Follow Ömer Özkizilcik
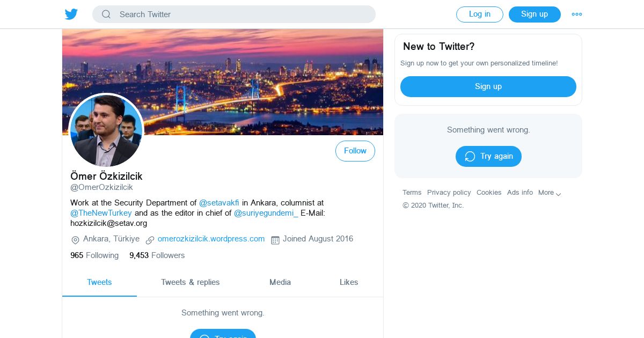Screen dimensions: 644x338 [355, 151]
